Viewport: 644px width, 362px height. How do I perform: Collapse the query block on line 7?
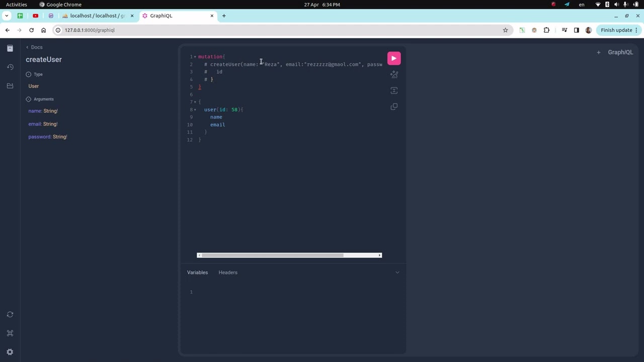click(195, 102)
